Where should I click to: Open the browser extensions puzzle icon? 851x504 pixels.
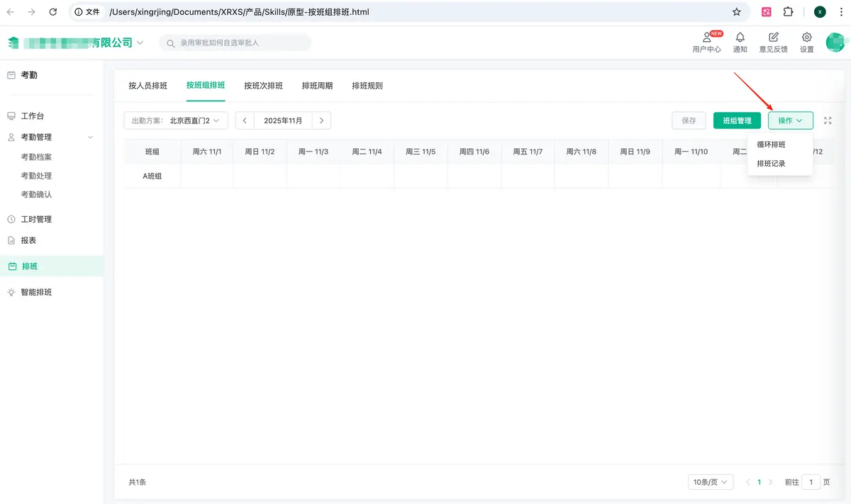coord(788,12)
